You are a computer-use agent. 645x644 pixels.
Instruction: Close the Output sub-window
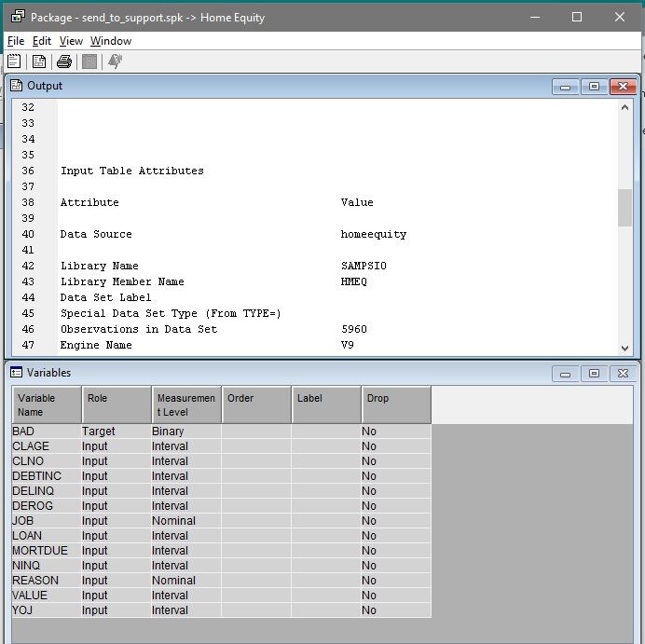(x=622, y=87)
